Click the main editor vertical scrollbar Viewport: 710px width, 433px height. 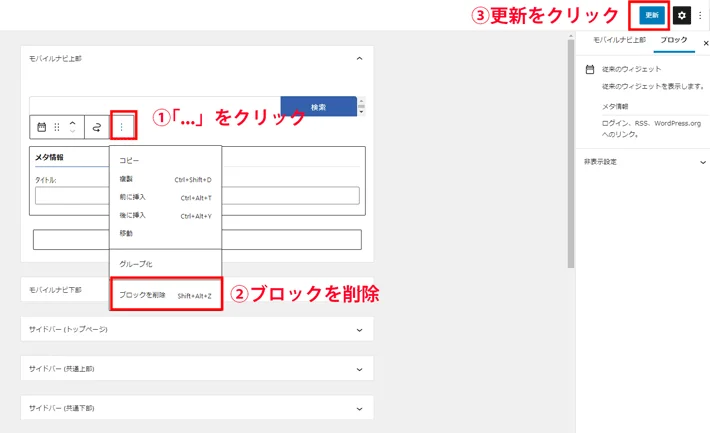(x=571, y=153)
